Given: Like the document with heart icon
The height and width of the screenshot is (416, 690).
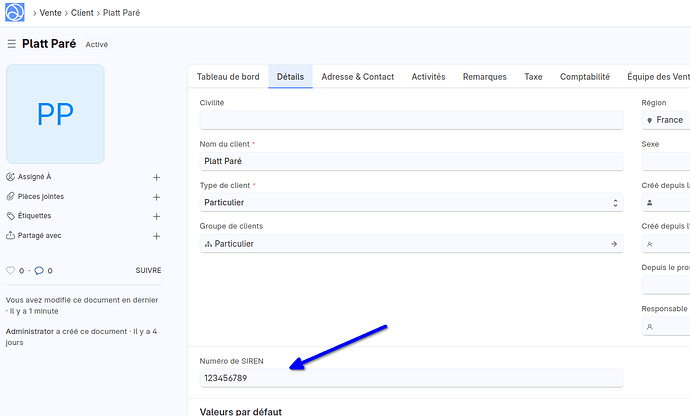Looking at the screenshot, I should [11, 271].
